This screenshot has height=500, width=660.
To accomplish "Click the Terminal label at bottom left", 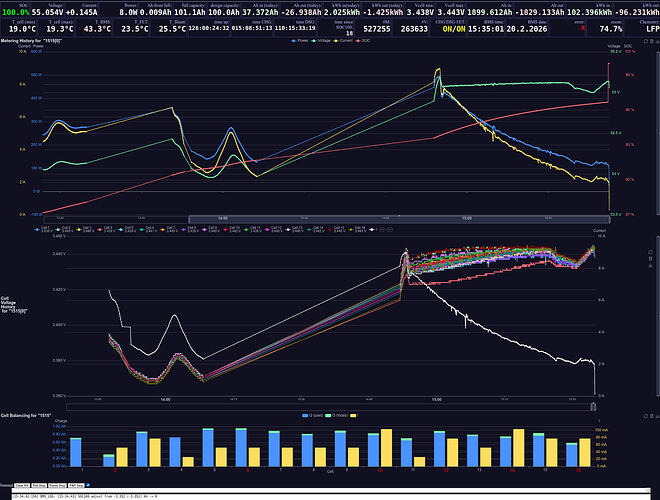I will [8, 483].
